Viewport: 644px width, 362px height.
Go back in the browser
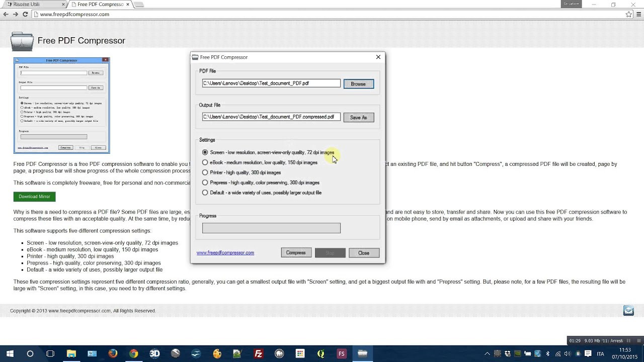pyautogui.click(x=6, y=15)
